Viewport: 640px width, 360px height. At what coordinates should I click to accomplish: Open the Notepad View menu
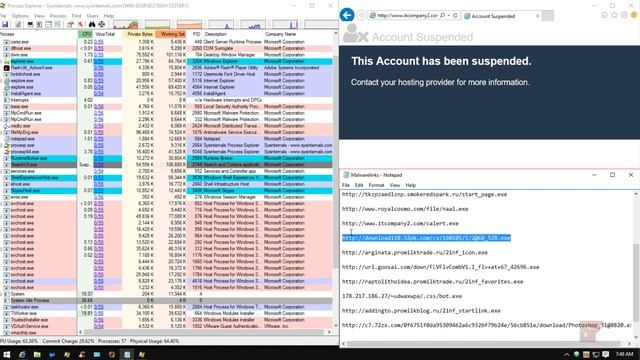(395, 185)
